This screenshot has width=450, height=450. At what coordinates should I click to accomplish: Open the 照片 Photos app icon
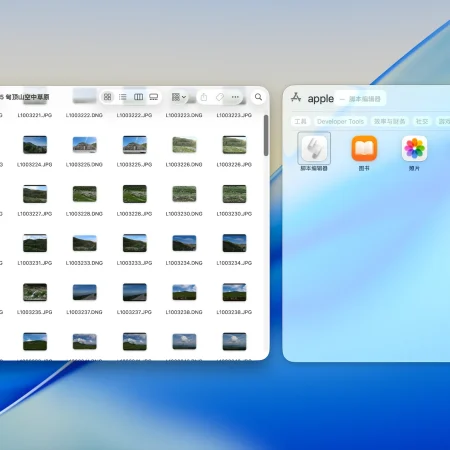point(414,148)
